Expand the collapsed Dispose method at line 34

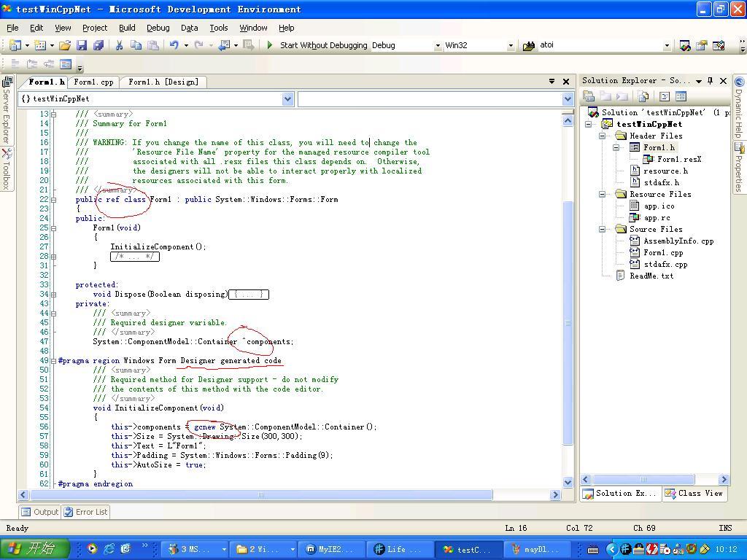[53, 295]
